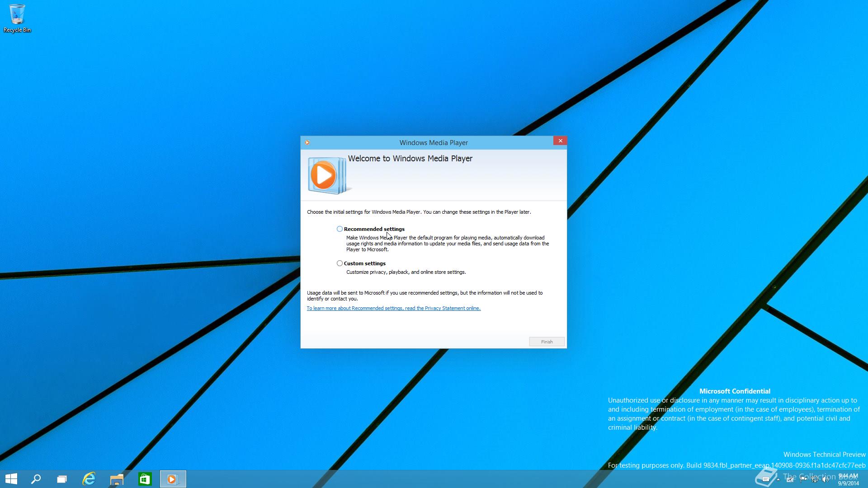Select the Custom settings radio button

coord(340,263)
